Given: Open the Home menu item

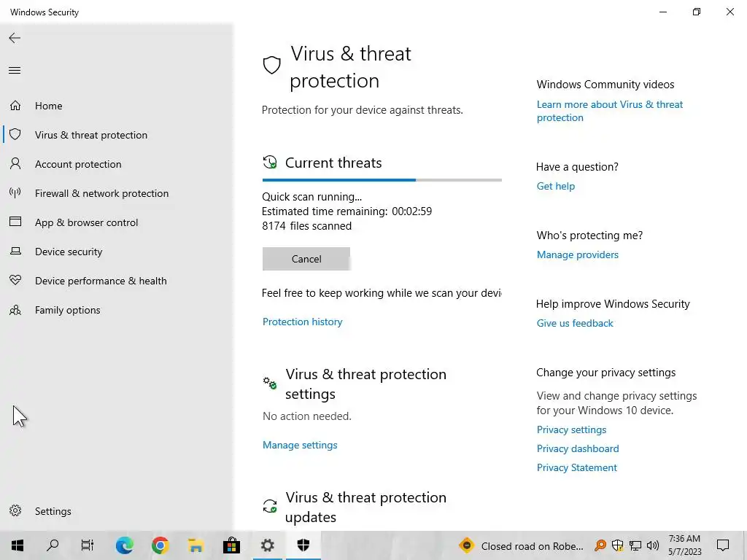Looking at the screenshot, I should pyautogui.click(x=49, y=106).
